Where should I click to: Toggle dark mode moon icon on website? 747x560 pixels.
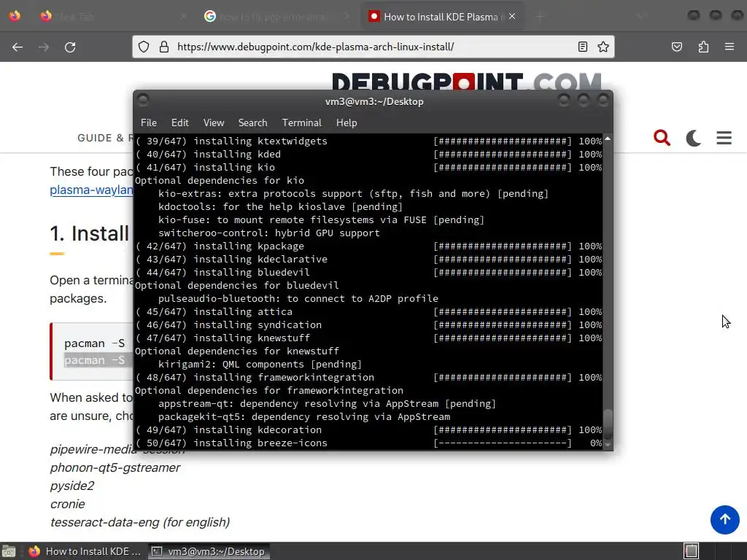tap(693, 138)
